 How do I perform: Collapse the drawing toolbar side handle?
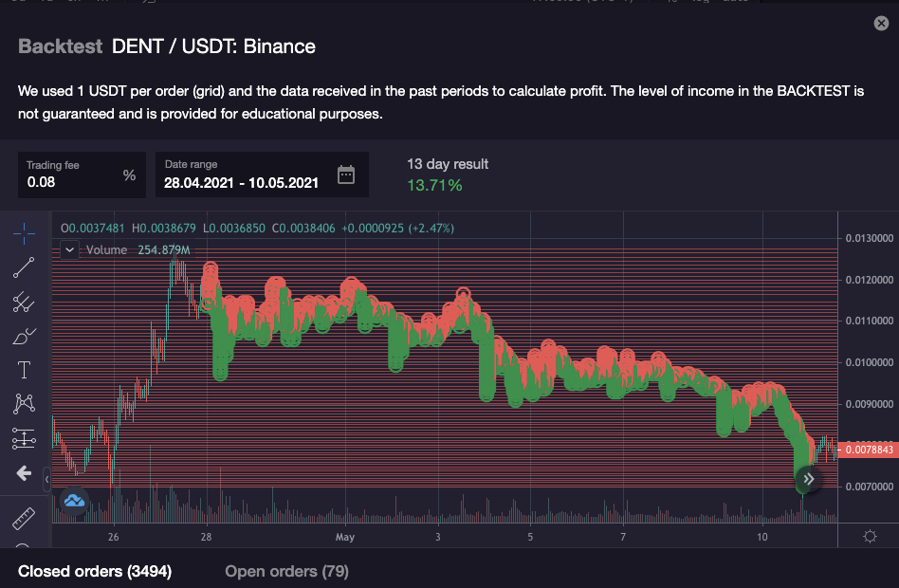pos(47,481)
